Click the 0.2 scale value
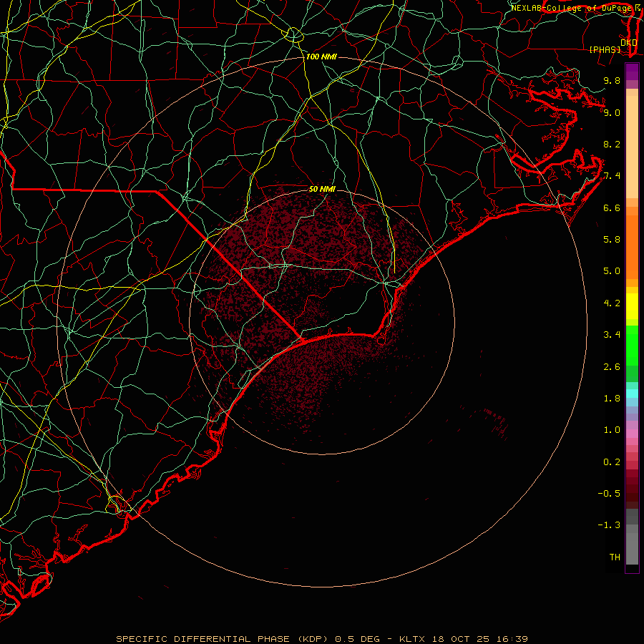Viewport: 644px width, 644px height. pos(612,462)
